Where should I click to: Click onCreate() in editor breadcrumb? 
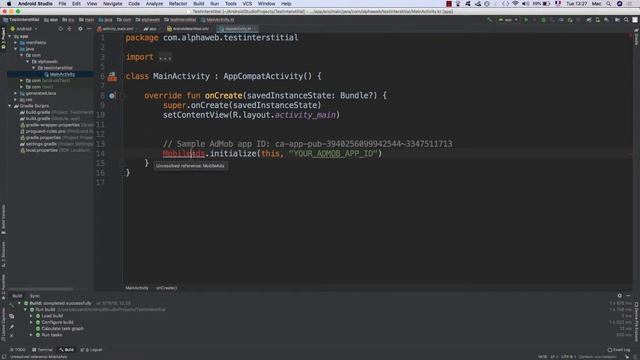click(x=167, y=288)
